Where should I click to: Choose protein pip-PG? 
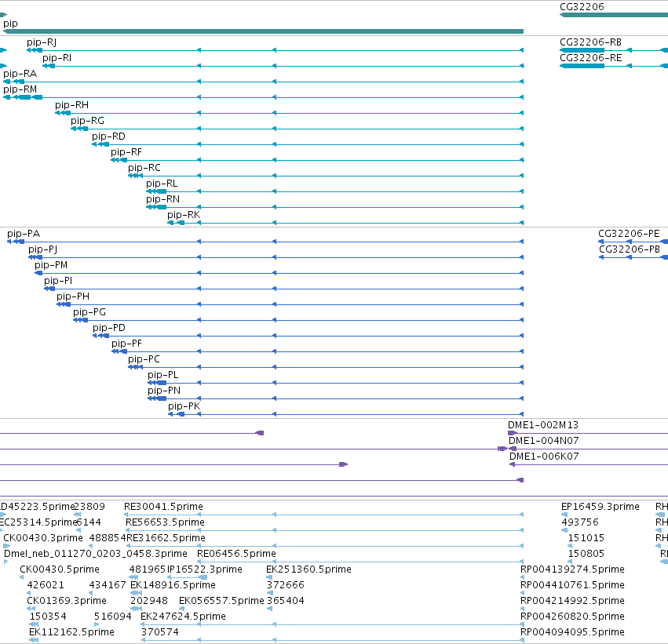click(89, 312)
